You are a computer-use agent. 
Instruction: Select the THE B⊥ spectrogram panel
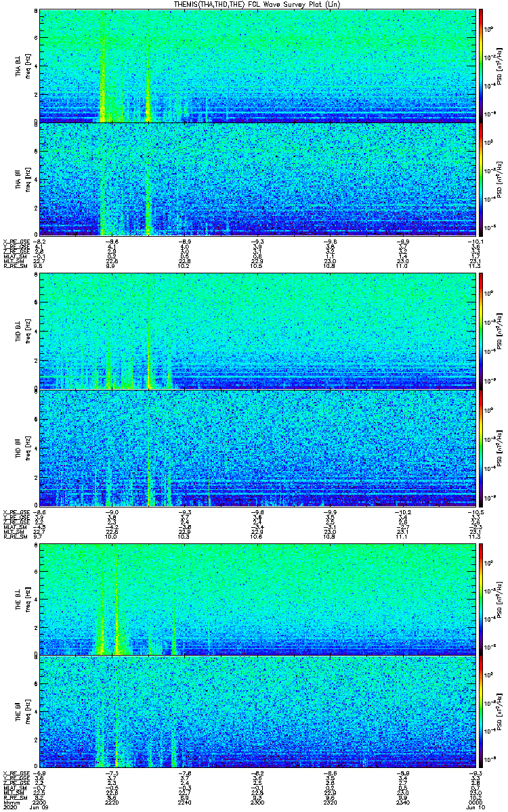pyautogui.click(x=256, y=600)
